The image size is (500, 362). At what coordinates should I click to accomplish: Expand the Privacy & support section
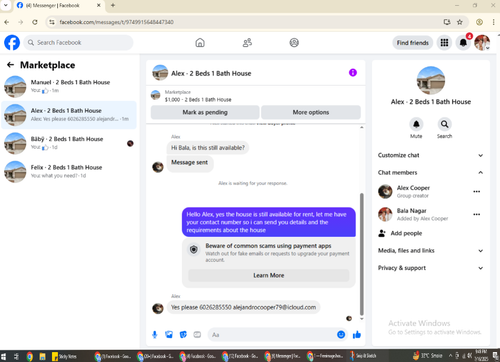pyautogui.click(x=431, y=268)
